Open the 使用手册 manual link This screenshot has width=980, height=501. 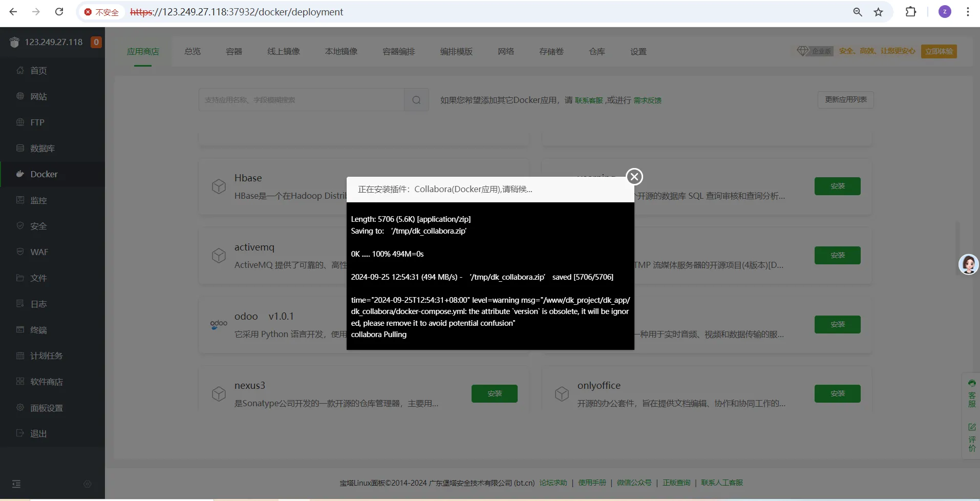pos(592,483)
